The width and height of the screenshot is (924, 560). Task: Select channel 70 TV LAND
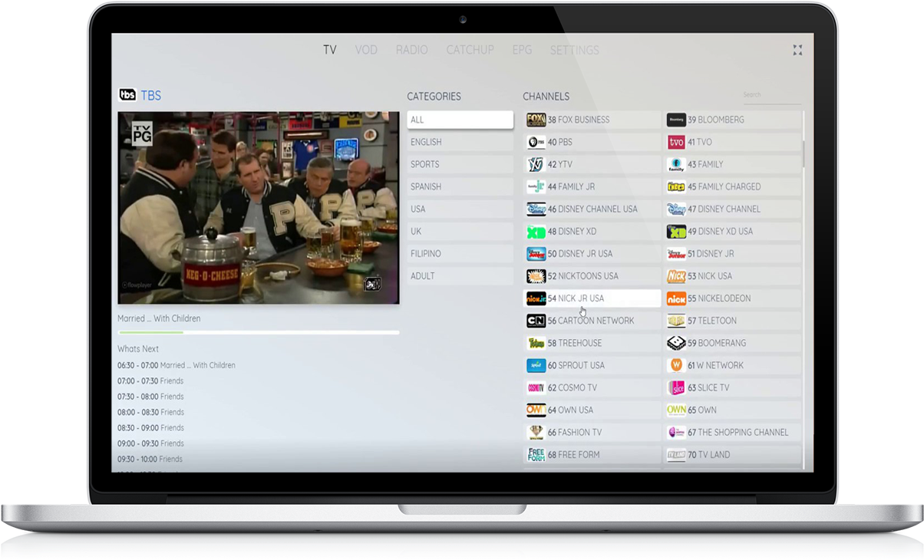733,454
